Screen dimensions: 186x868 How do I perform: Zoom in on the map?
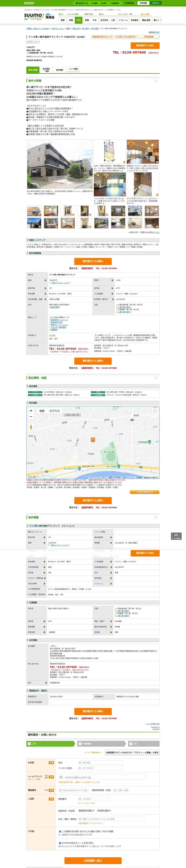click(x=31, y=411)
